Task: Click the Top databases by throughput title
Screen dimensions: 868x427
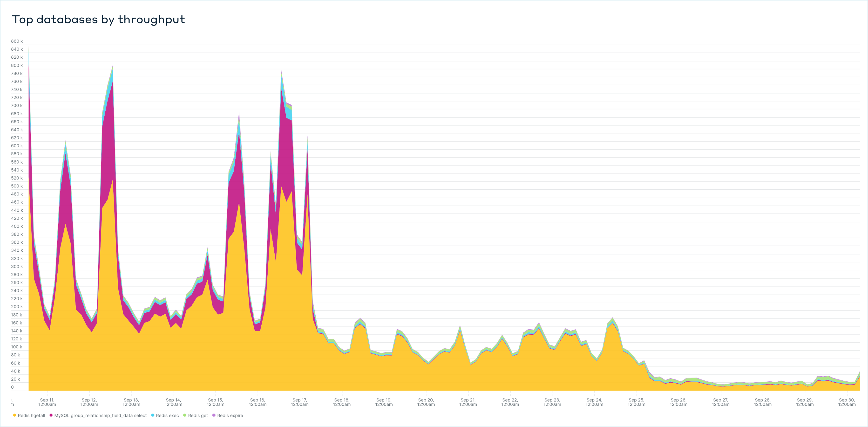Action: [x=98, y=20]
